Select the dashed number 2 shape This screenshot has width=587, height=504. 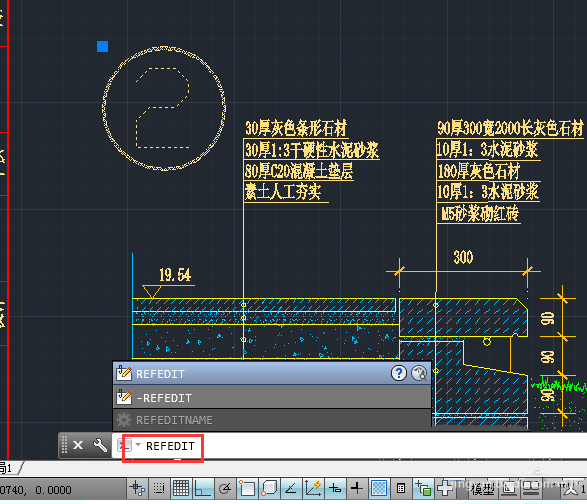click(162, 108)
